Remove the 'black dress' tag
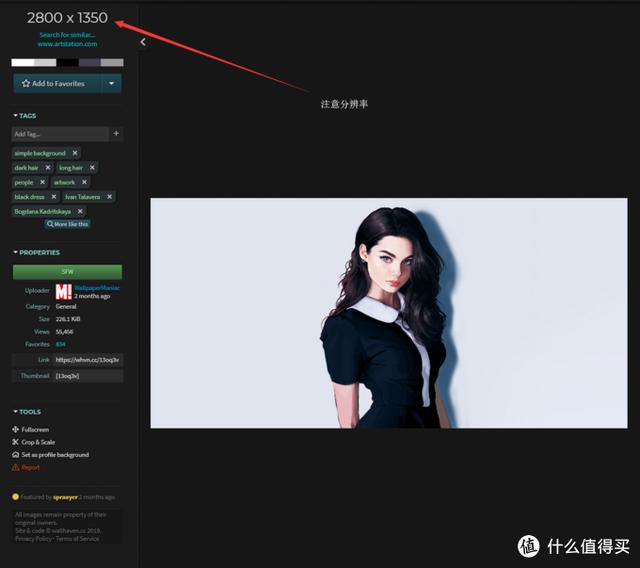 (54, 197)
